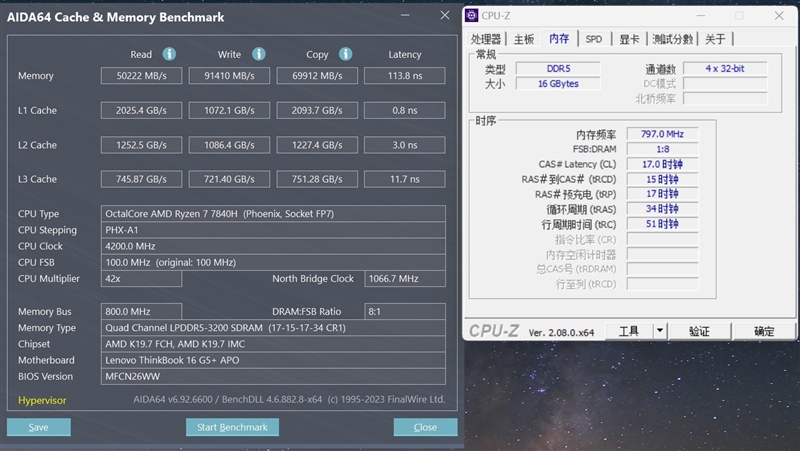Switch to the 主板 tab in CPU-Z
This screenshot has width=800, height=451.
pyautogui.click(x=523, y=39)
